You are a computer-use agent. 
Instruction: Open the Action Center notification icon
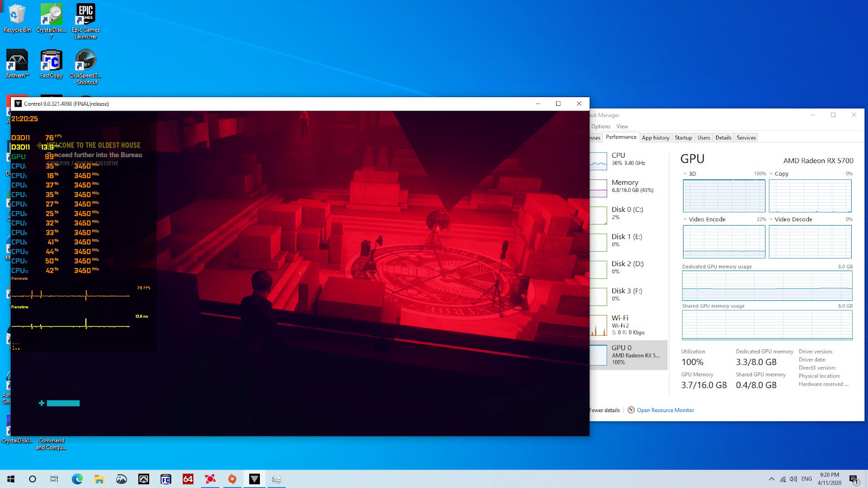(854, 479)
